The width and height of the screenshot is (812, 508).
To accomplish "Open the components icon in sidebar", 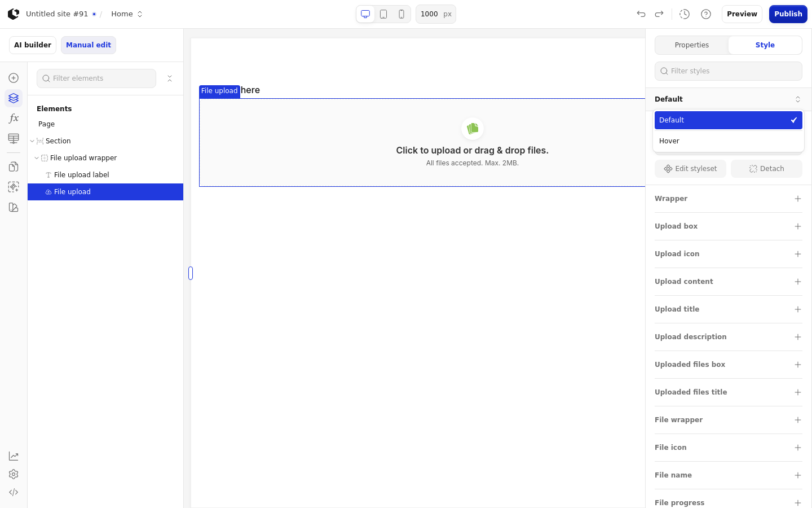I will coord(14,187).
